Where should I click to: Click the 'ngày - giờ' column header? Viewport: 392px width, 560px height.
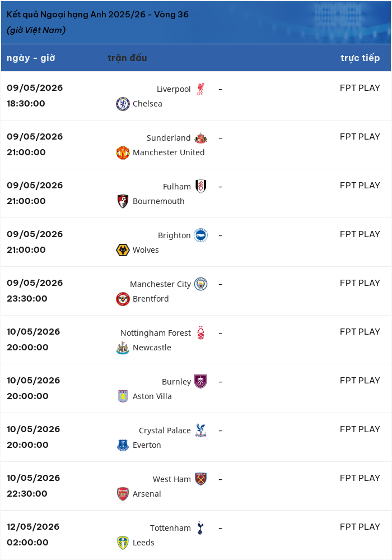coord(31,58)
